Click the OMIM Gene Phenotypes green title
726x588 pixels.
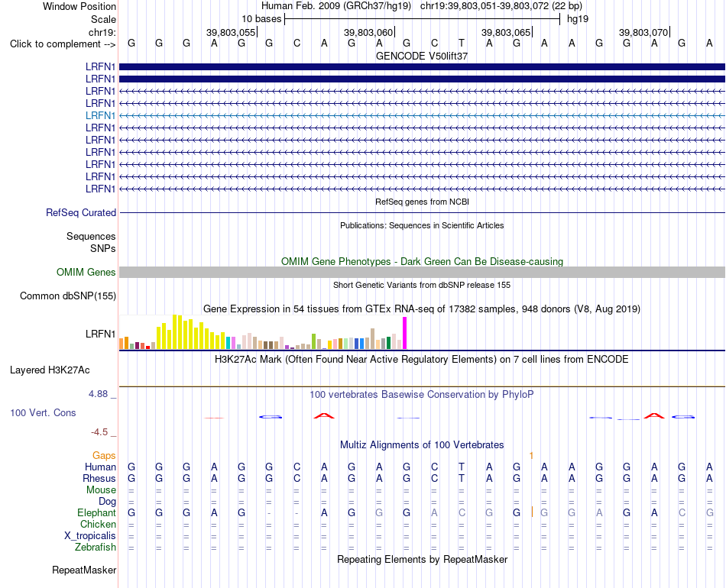pos(422,261)
